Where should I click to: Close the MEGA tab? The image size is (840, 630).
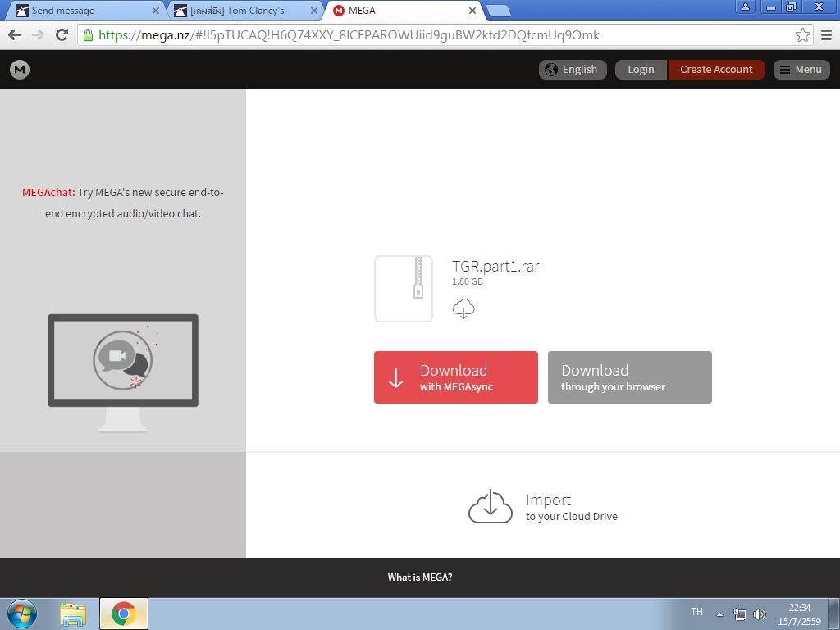(472, 11)
